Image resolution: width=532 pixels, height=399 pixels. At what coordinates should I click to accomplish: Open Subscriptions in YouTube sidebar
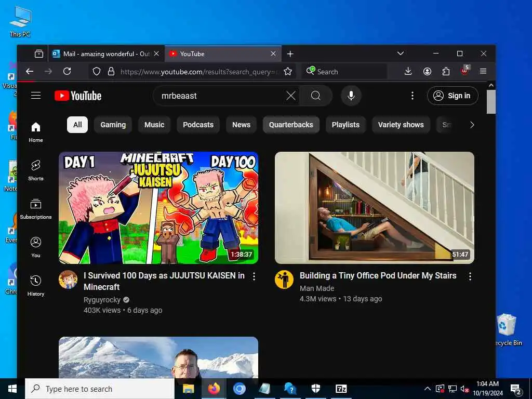36,209
